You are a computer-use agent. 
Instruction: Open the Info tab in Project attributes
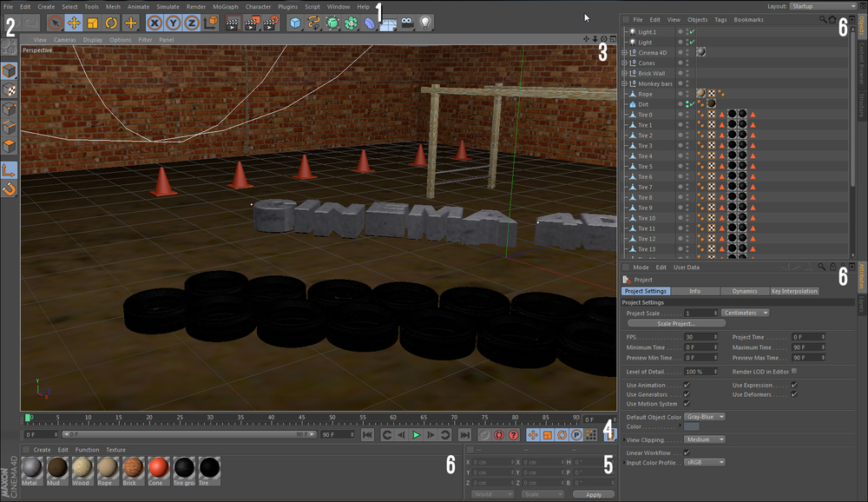pyautogui.click(x=694, y=291)
